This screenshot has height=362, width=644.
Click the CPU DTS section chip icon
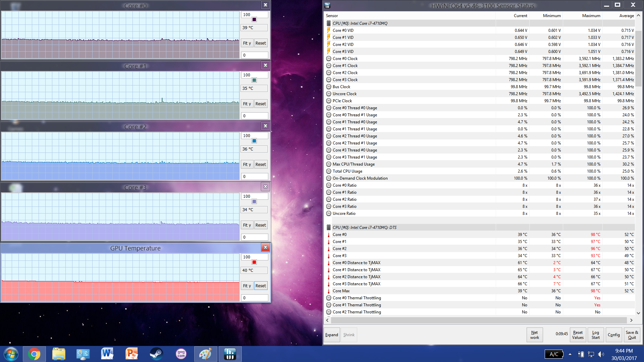(329, 227)
